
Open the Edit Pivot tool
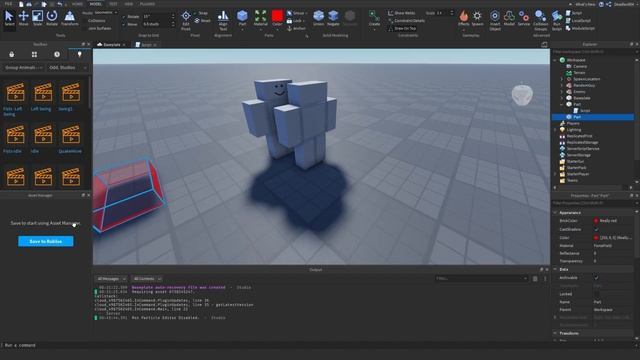[x=186, y=20]
